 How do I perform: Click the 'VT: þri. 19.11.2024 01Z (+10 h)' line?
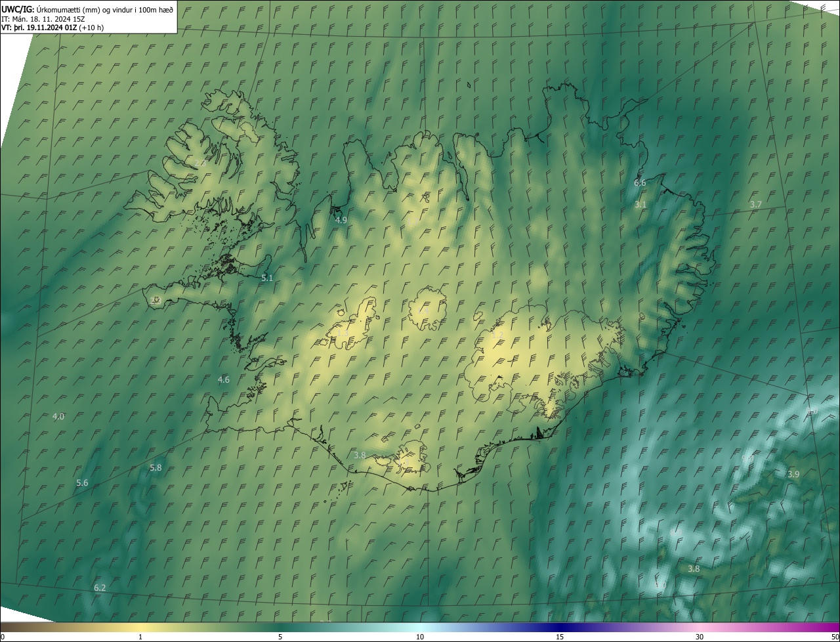52,28
